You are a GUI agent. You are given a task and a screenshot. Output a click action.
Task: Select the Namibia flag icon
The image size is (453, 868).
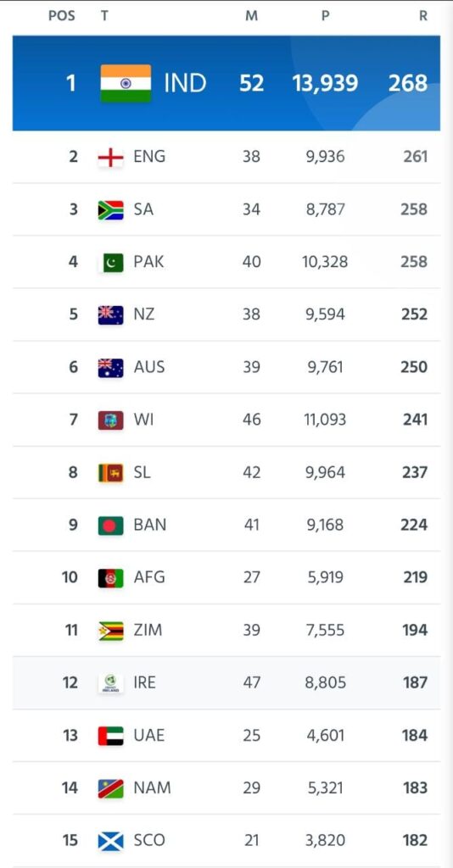[x=111, y=787]
